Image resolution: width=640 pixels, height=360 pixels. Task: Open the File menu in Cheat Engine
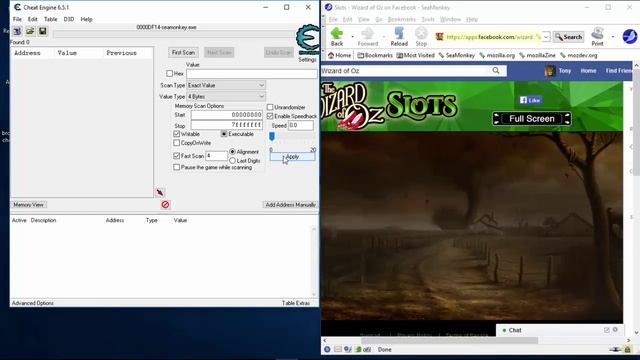coord(17,19)
